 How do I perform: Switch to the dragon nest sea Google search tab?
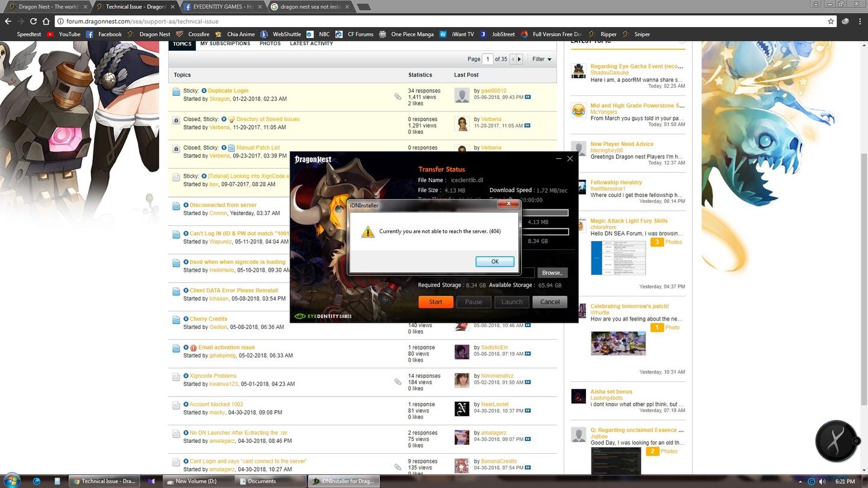click(x=309, y=7)
